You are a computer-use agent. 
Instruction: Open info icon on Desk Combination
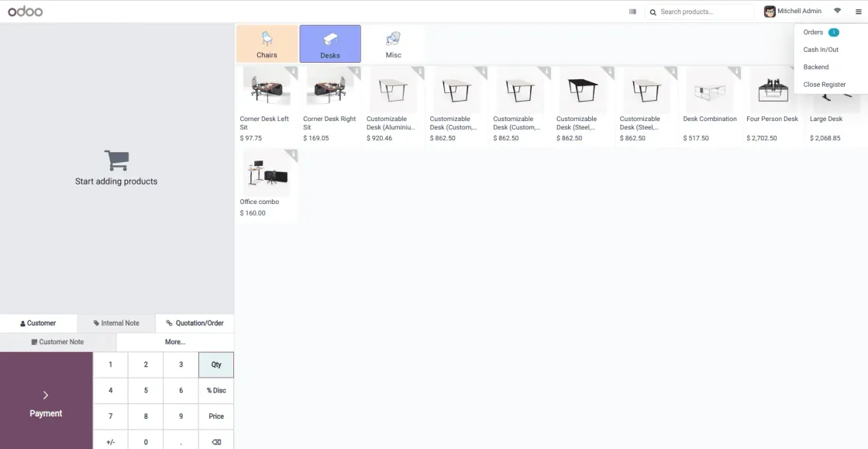coord(737,71)
